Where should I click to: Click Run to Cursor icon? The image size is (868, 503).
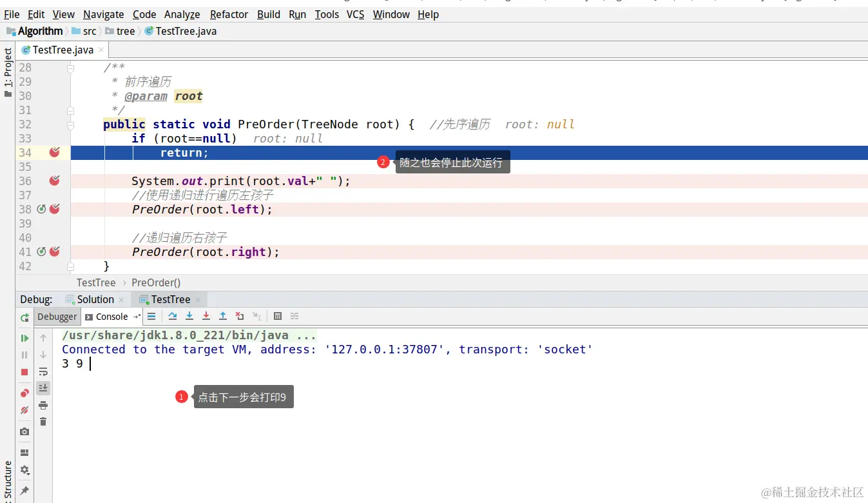pyautogui.click(x=256, y=316)
